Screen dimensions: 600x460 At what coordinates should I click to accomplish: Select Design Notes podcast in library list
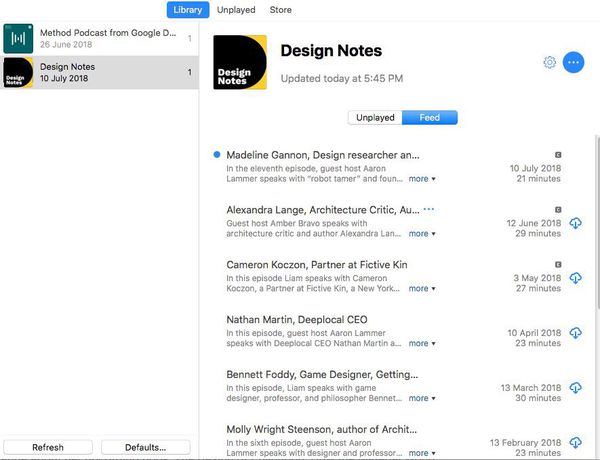click(x=99, y=72)
